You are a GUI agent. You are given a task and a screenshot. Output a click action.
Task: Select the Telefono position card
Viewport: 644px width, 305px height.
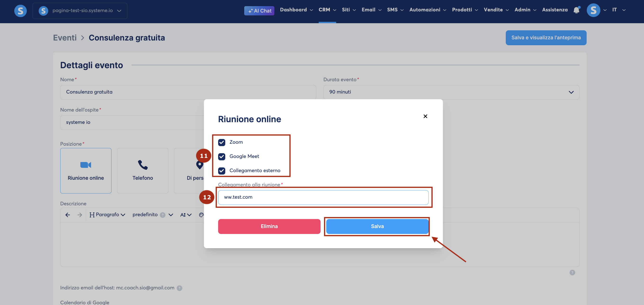click(143, 171)
